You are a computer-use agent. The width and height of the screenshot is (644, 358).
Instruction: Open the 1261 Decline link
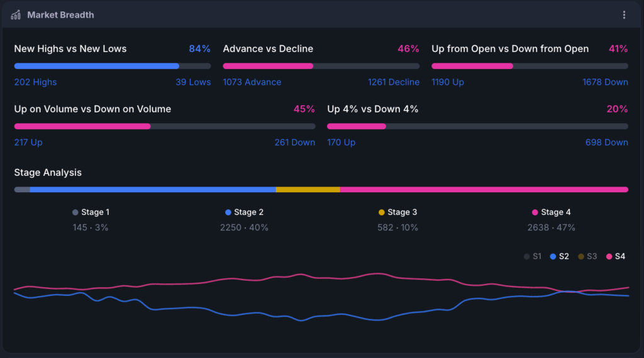[x=394, y=82]
